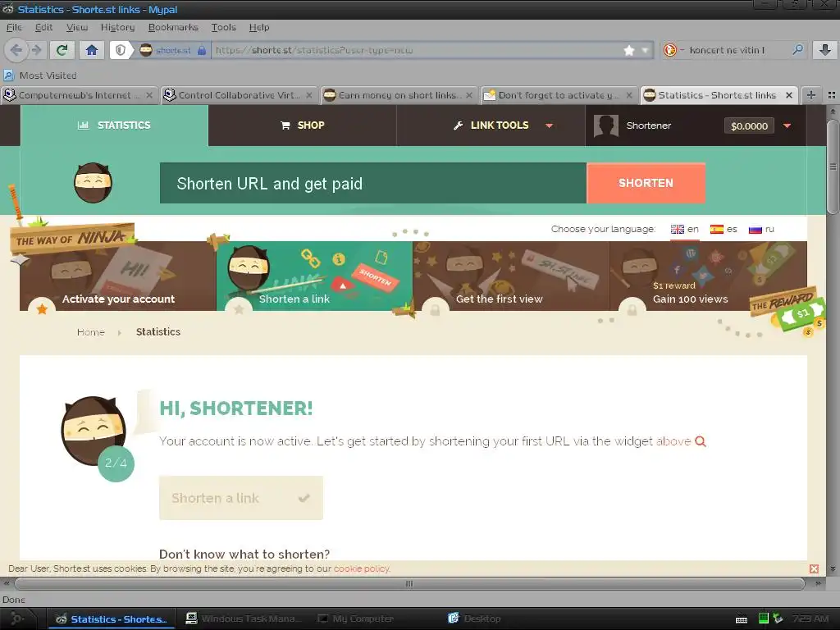The height and width of the screenshot is (630, 840).
Task: Dismiss cookie notice with red X
Action: 814,569
